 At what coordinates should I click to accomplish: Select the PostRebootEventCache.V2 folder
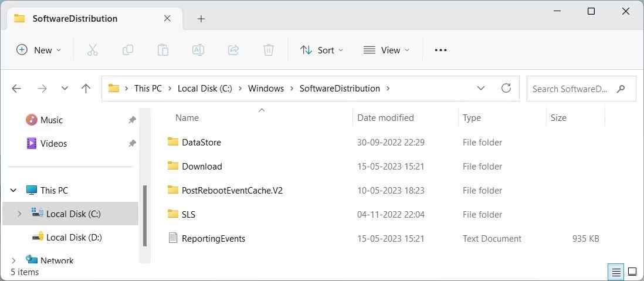[x=232, y=190]
